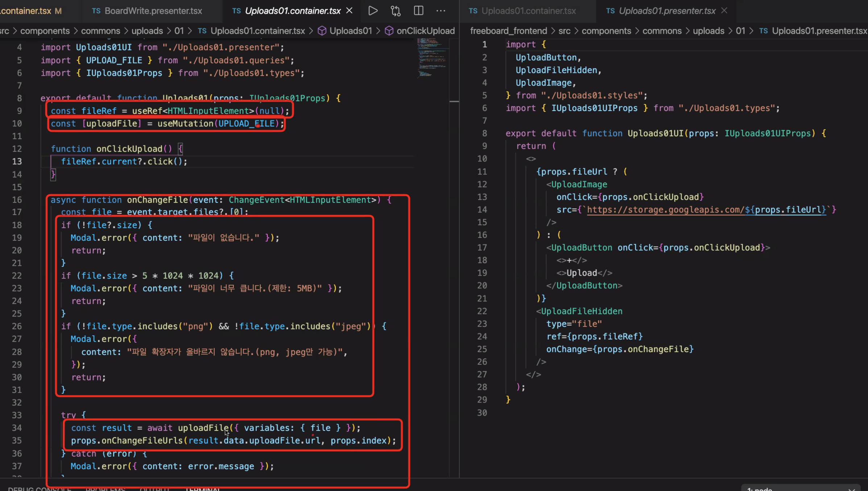Image resolution: width=868 pixels, height=491 pixels.
Task: Click left editor vertical scrollbar slider
Action: coord(454,101)
